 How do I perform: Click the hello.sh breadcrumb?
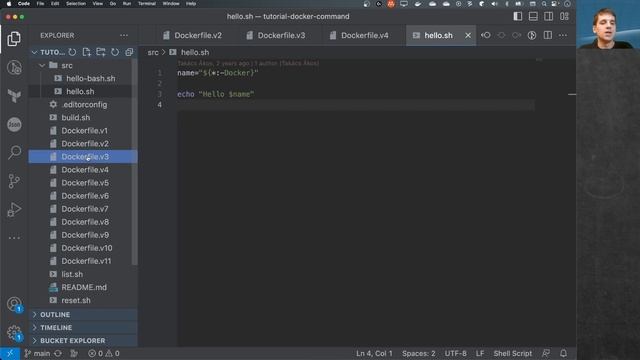click(x=195, y=52)
